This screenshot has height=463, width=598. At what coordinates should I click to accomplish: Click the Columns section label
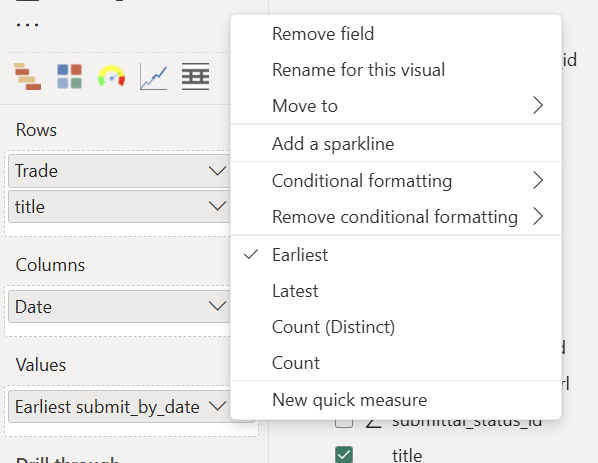tap(50, 265)
